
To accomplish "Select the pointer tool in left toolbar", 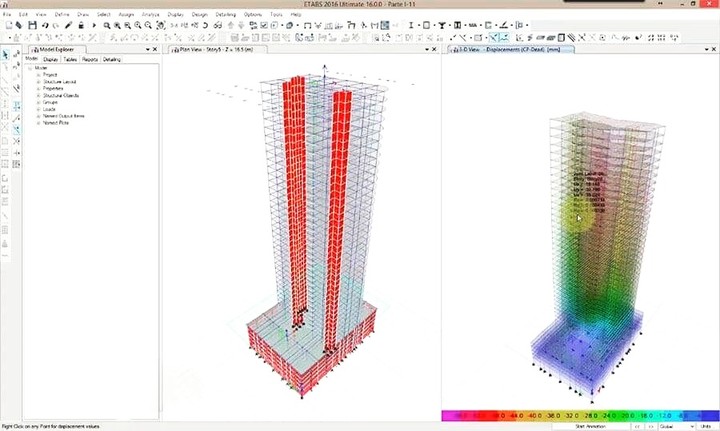I will 6,56.
